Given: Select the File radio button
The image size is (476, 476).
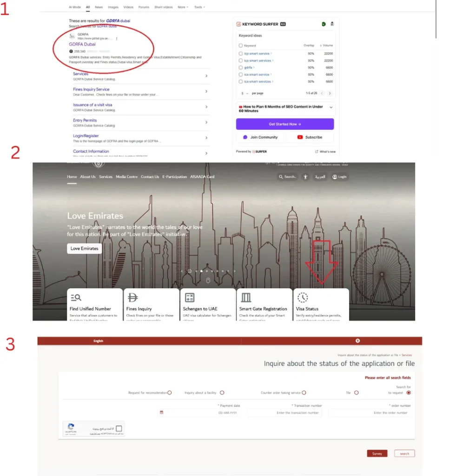Looking at the screenshot, I should point(357,392).
